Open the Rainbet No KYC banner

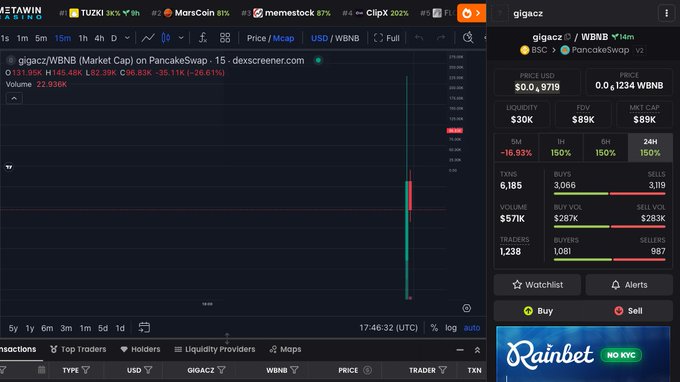pyautogui.click(x=583, y=354)
